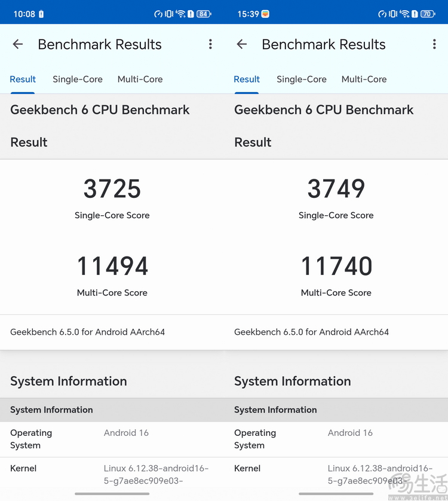Screen dimensions: 448x501
Task: Select the Result tab on left screen
Action: coord(23,80)
